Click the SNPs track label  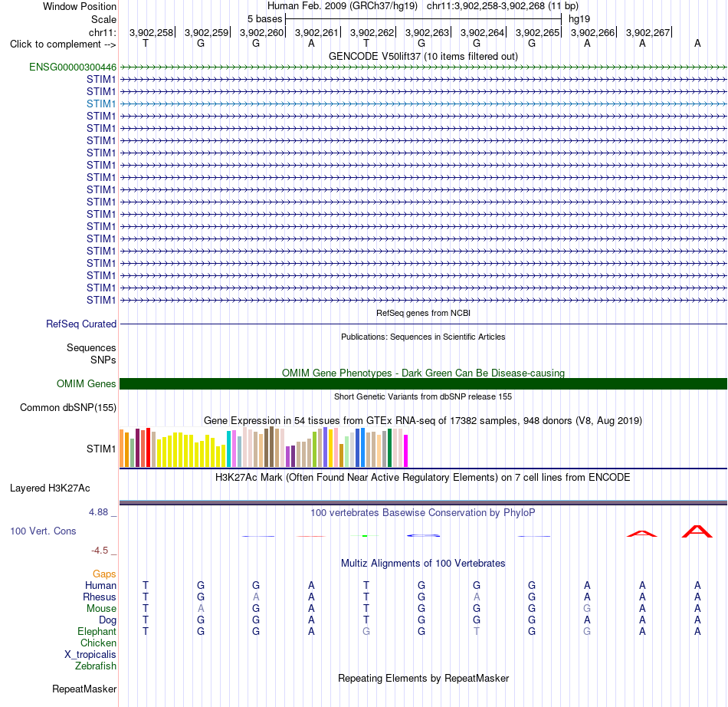tap(103, 360)
